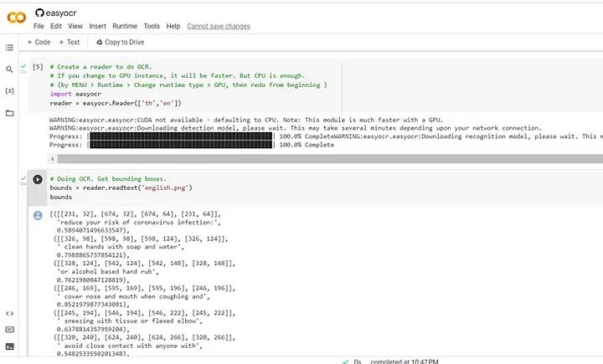Click the execution count [5] of first cell
Viewport: 603px width, 364px height.
click(38, 67)
